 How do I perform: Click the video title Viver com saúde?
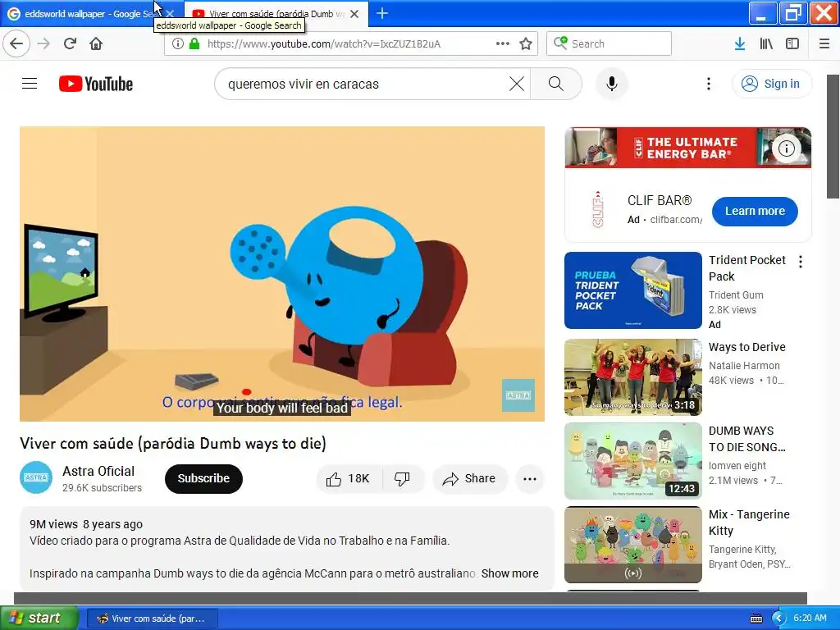[173, 444]
